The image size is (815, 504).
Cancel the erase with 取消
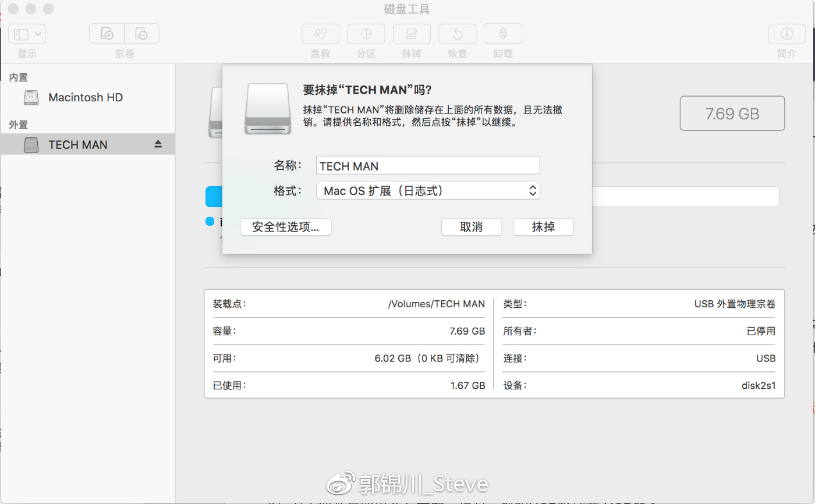click(x=472, y=227)
